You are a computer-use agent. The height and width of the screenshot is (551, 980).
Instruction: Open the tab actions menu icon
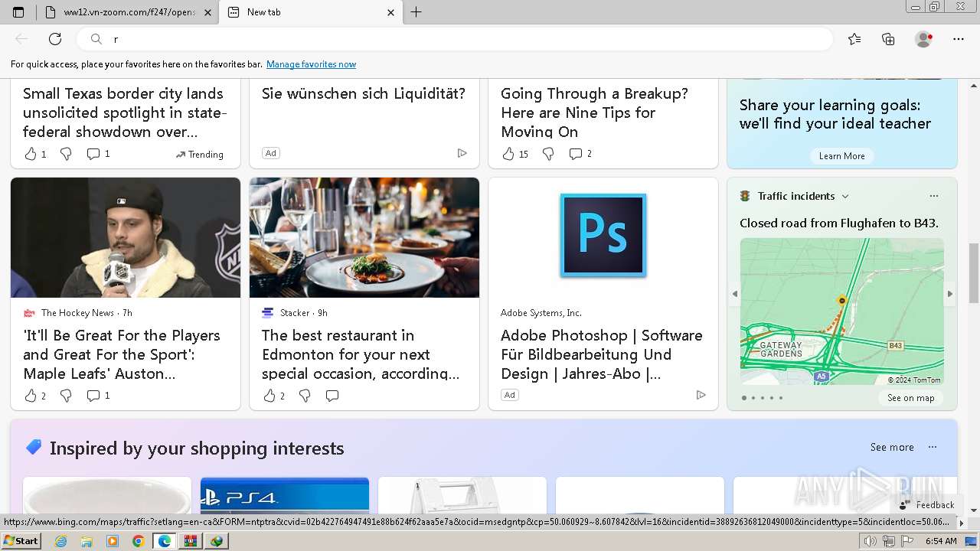coord(18,12)
